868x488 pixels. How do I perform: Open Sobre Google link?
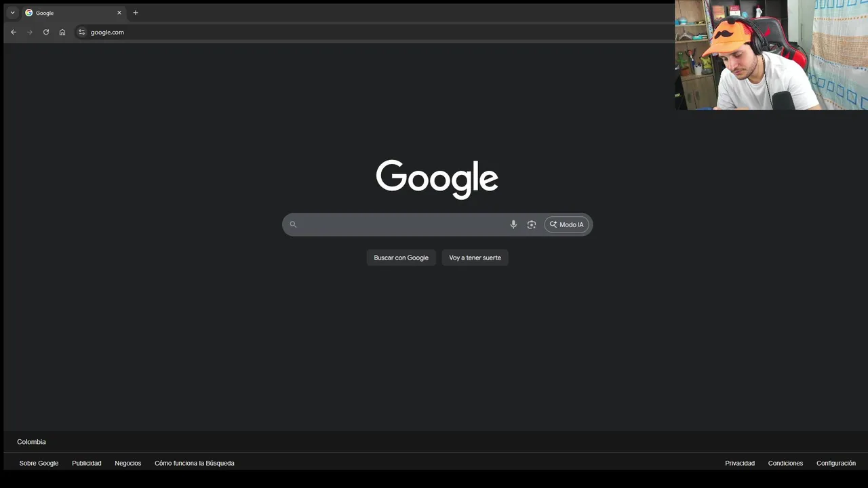point(39,463)
